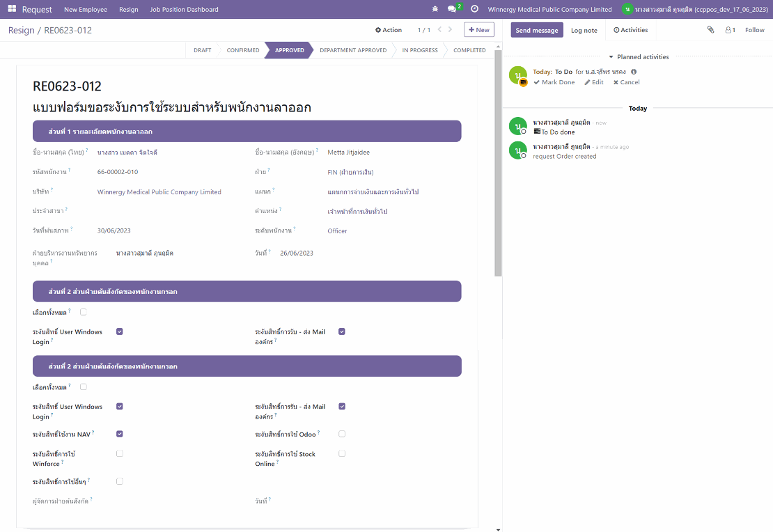773x532 pixels.
Task: Click Mark Done on the To Do activity
Action: tap(554, 82)
